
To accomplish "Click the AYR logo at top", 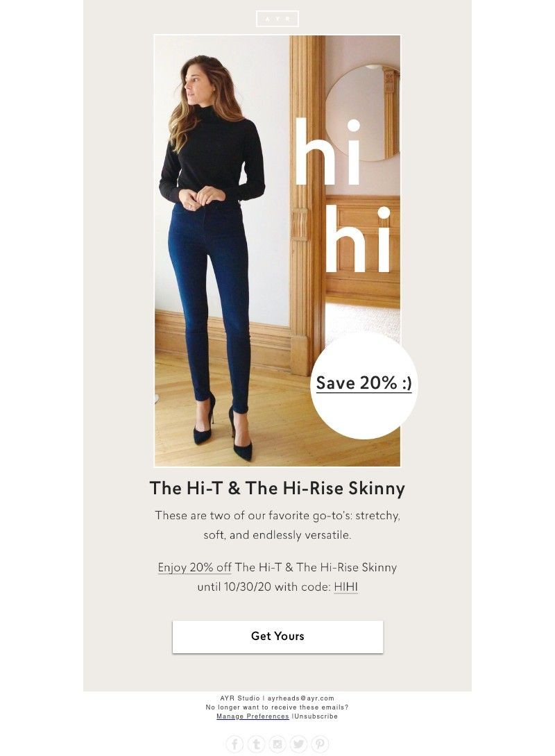I will pyautogui.click(x=277, y=19).
